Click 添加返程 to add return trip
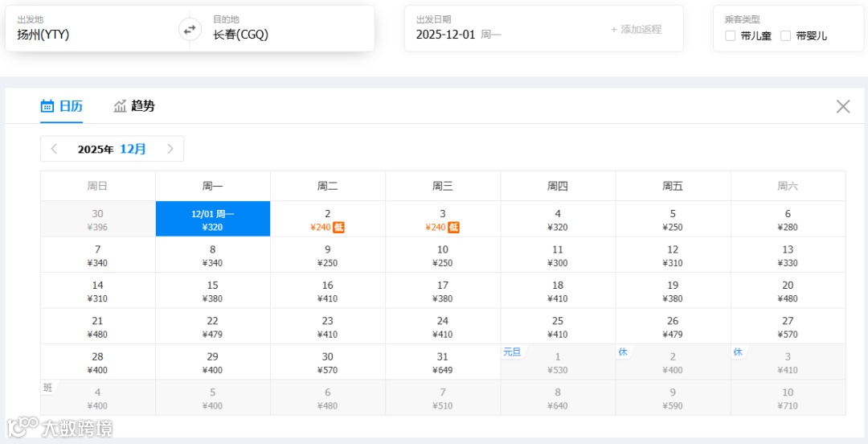Viewport: 868px width, 444px height. coord(636,30)
